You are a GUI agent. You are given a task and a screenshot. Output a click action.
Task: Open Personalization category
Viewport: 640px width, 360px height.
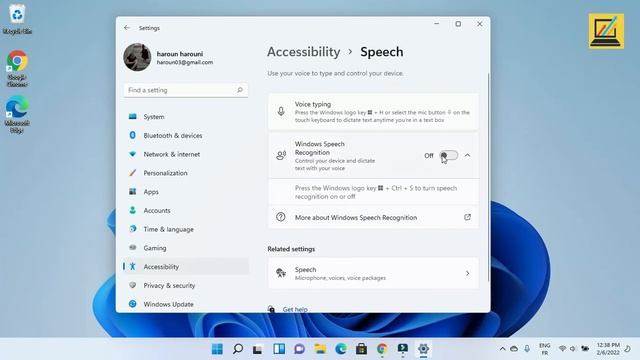coord(186,173)
